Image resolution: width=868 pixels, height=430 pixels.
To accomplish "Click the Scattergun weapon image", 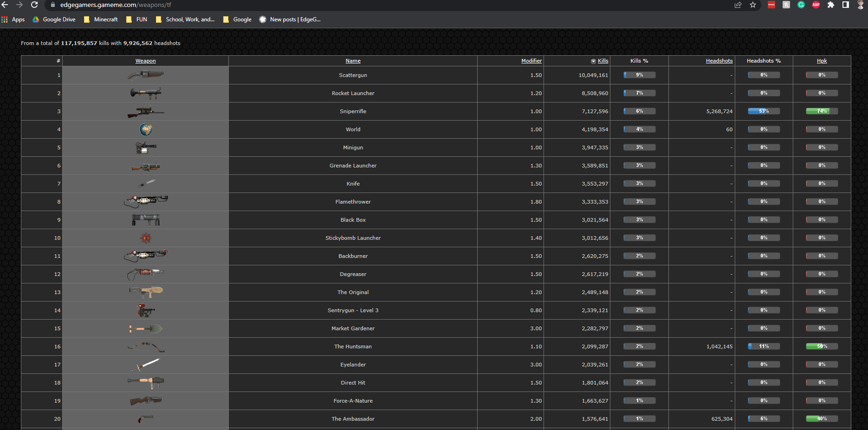I will coord(146,75).
